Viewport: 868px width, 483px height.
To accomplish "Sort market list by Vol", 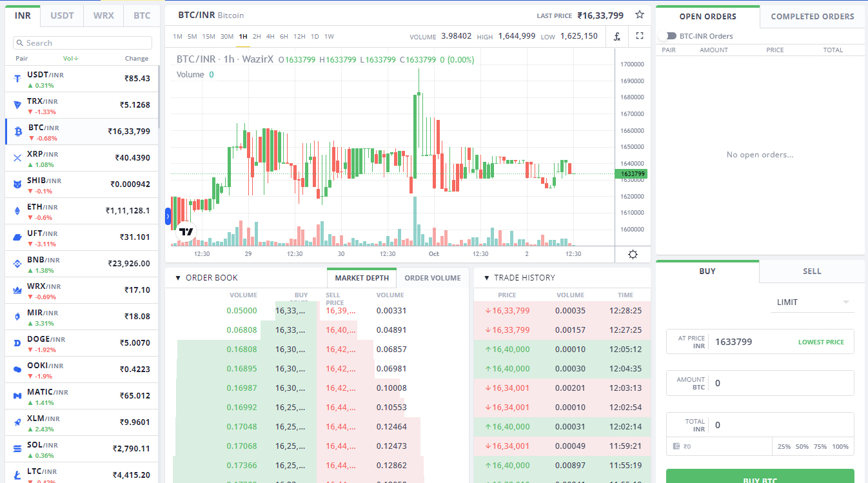I will (x=70, y=59).
